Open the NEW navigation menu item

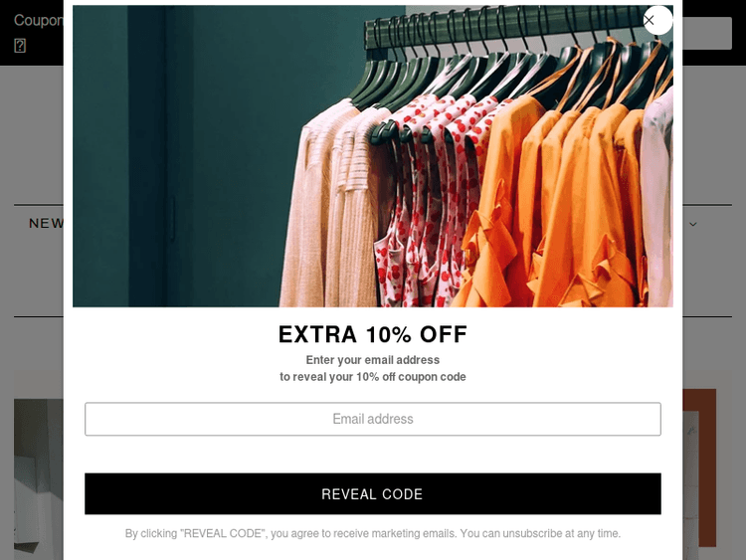pos(46,223)
